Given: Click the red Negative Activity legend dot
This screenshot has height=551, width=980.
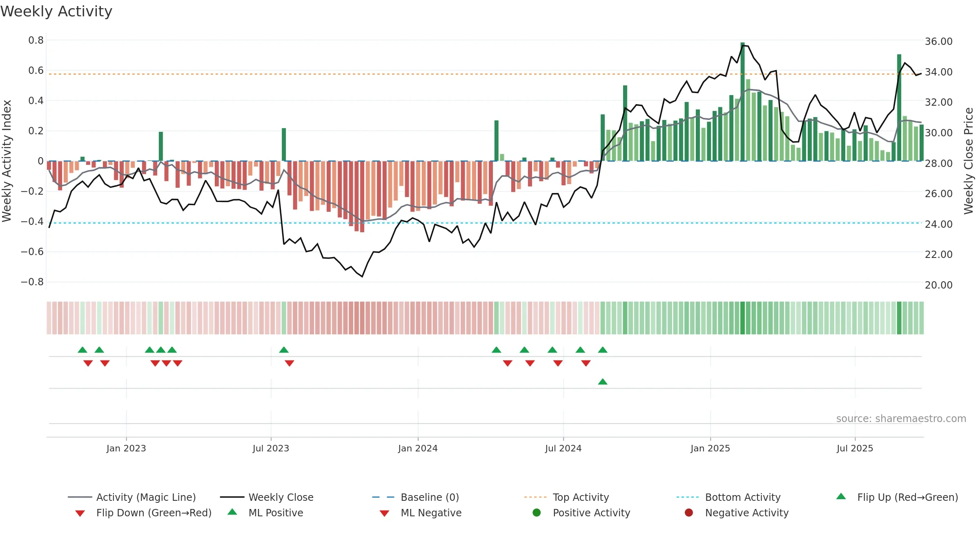Looking at the screenshot, I should (689, 513).
